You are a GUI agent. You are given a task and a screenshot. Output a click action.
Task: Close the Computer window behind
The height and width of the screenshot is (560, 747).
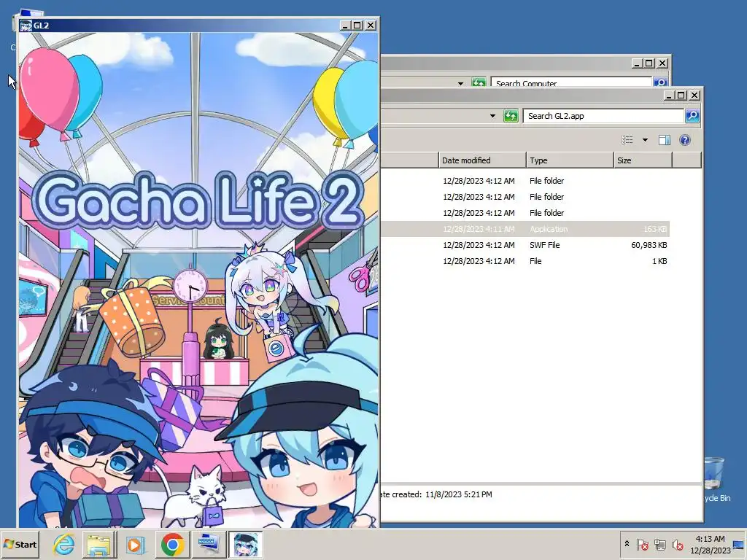click(x=662, y=63)
